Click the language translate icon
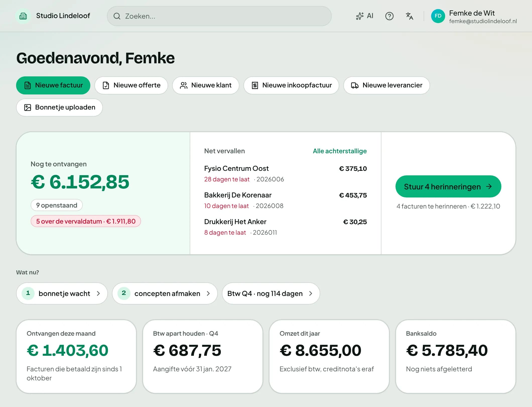This screenshot has height=407, width=532. pyautogui.click(x=409, y=16)
